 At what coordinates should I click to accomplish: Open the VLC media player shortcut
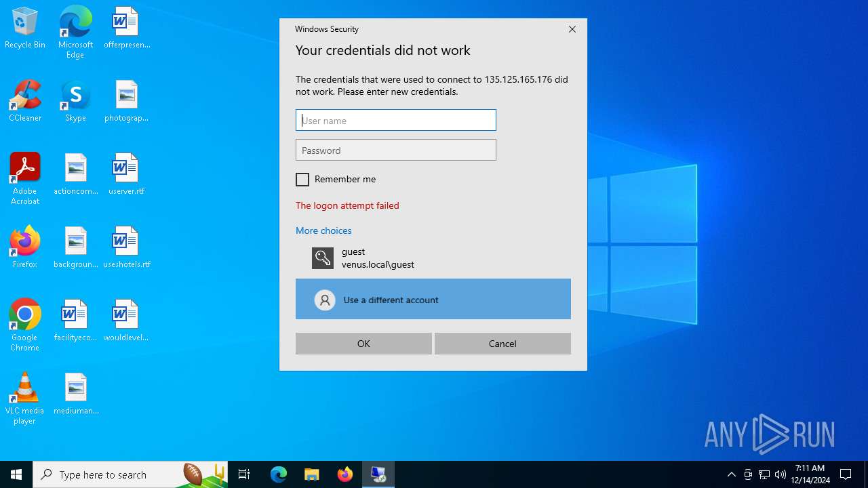tap(25, 399)
